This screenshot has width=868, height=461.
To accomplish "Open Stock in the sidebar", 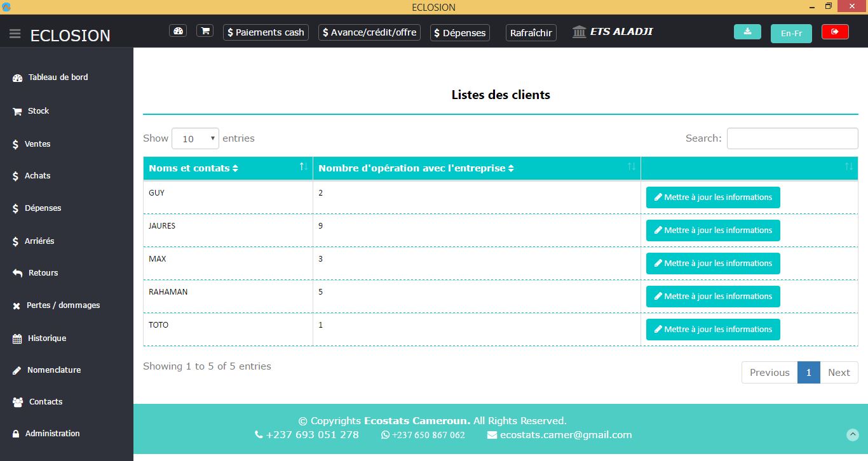I will point(38,110).
